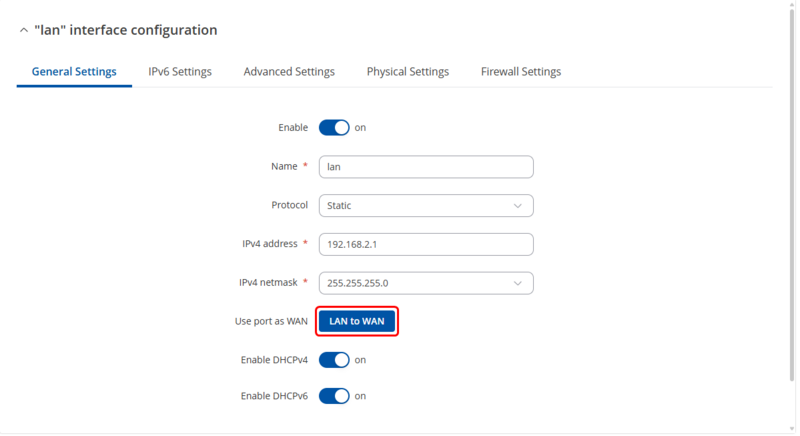This screenshot has width=800, height=436.
Task: Toggle the Enable DHCPv6 switch
Action: [x=334, y=396]
